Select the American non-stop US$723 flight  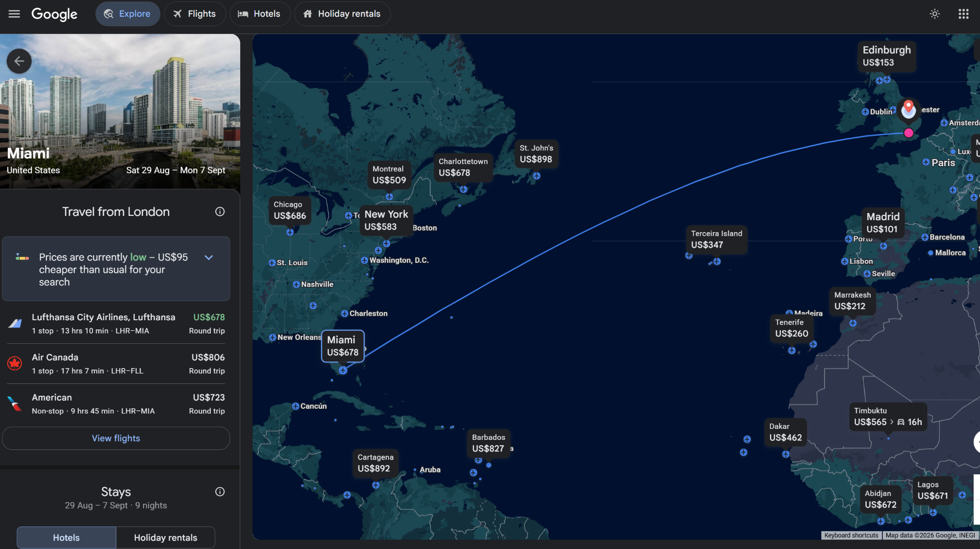(x=116, y=404)
